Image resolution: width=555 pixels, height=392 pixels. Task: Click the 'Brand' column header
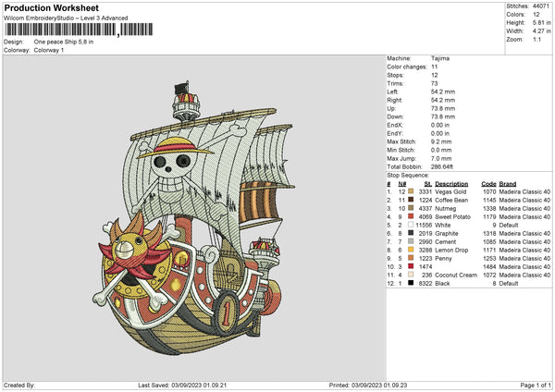[508, 184]
